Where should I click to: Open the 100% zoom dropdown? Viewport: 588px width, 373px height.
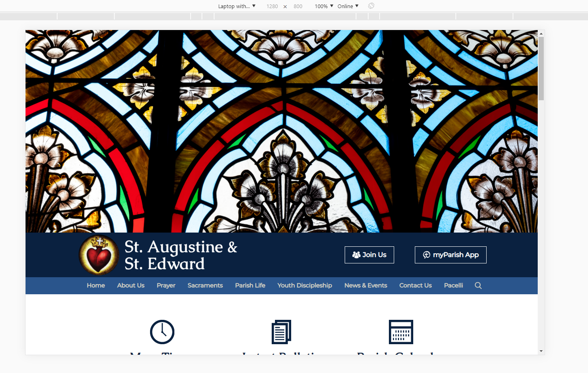[324, 6]
